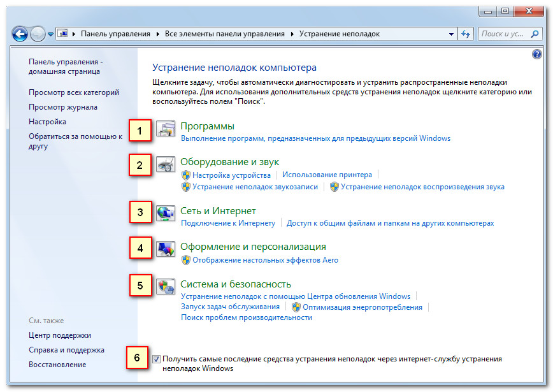Open the Настройка устройства troubleshooter
Viewport: 553px width, 392px height.
tap(231, 175)
